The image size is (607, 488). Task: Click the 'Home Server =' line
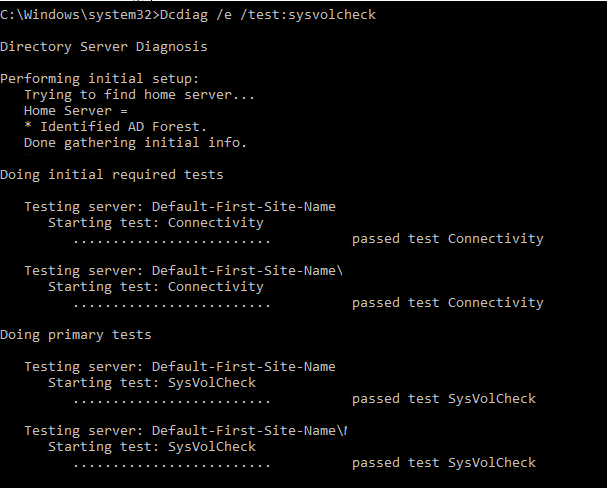pos(75,111)
